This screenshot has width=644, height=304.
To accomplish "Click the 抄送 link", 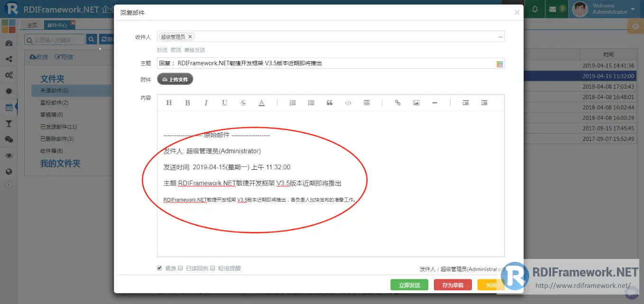I will click(162, 50).
